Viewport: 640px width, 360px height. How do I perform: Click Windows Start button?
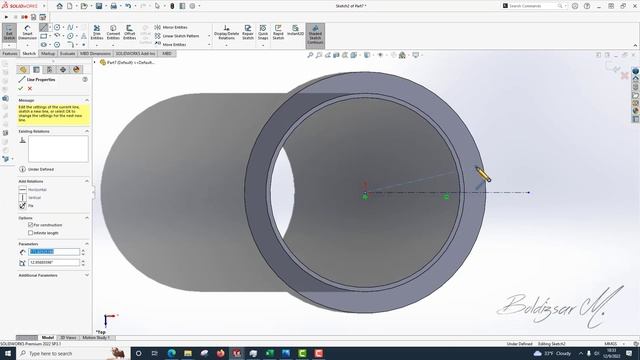pos(8,353)
